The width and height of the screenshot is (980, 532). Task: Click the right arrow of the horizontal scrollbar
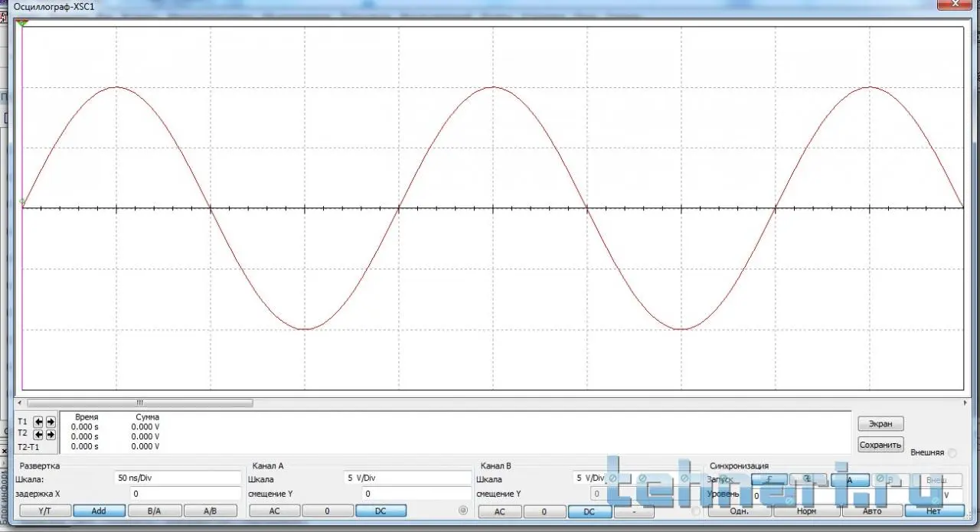coord(964,403)
